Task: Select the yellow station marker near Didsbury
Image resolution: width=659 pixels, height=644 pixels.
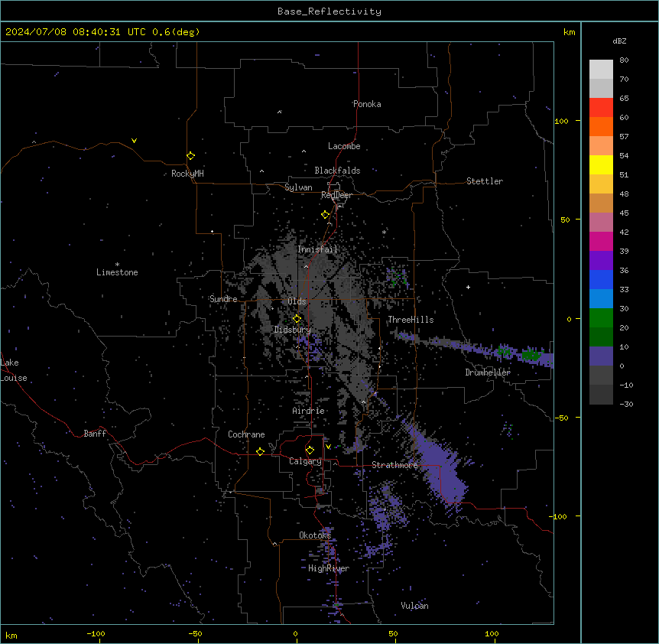Action: point(297,318)
